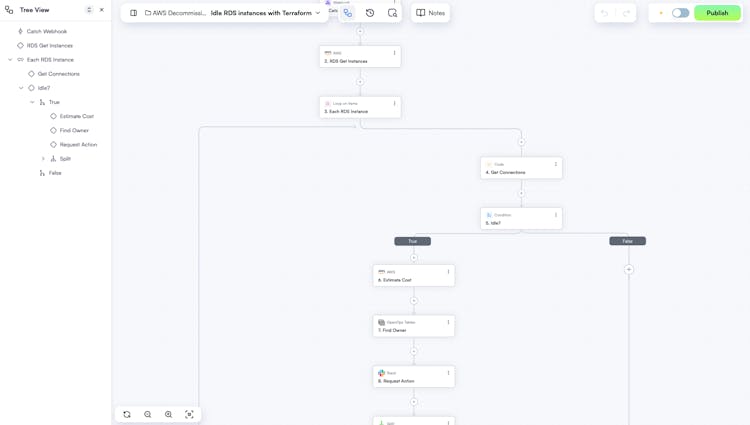Select the True branch label

(x=412, y=241)
